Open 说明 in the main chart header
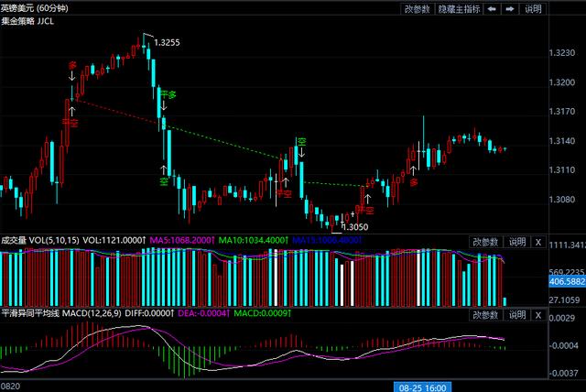The image size is (586, 392). 533,9
